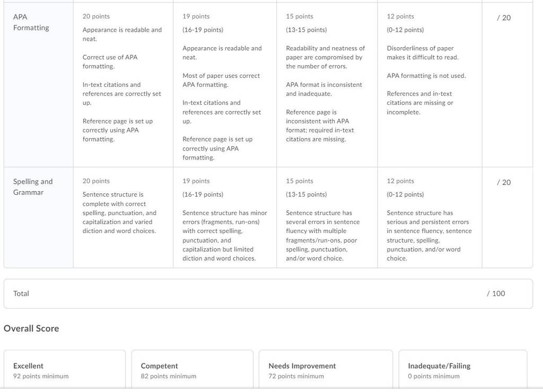The image size is (543, 392).
Task: Click APA Formatting score out of 20
Action: click(x=504, y=17)
